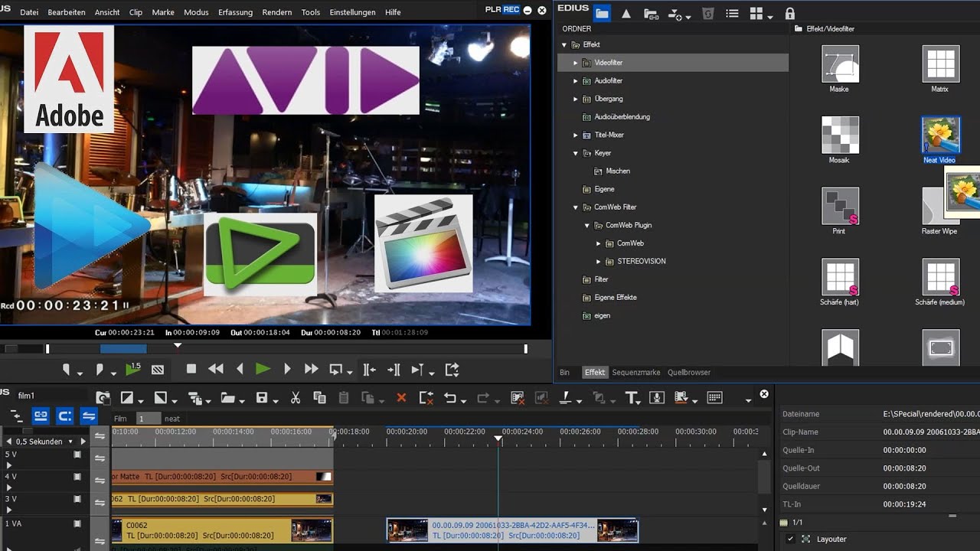980x551 pixels.
Task: Click the timeline vertical scrollbar
Action: [x=764, y=476]
